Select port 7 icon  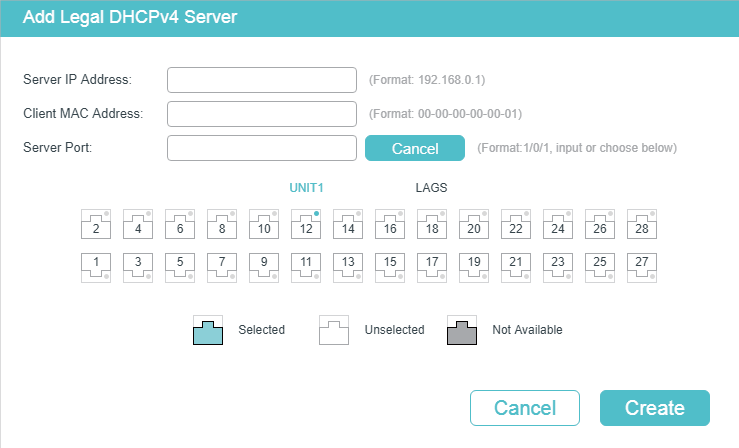tap(222, 268)
